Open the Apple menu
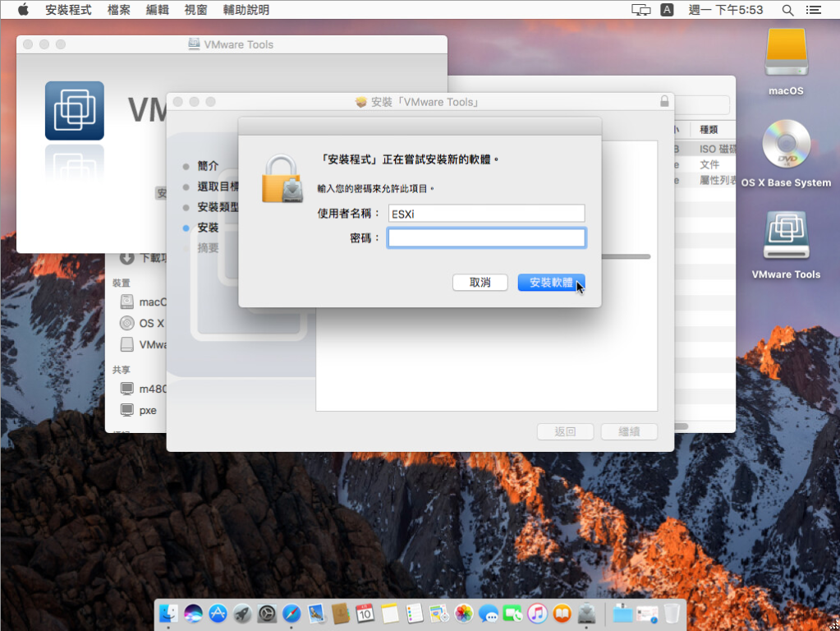The width and height of the screenshot is (840, 631). tap(23, 10)
